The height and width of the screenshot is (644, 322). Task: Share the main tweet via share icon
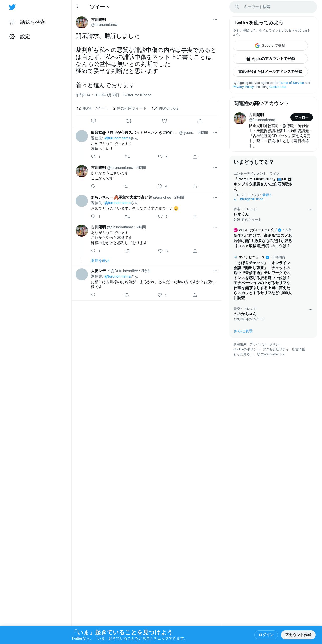coord(200,121)
